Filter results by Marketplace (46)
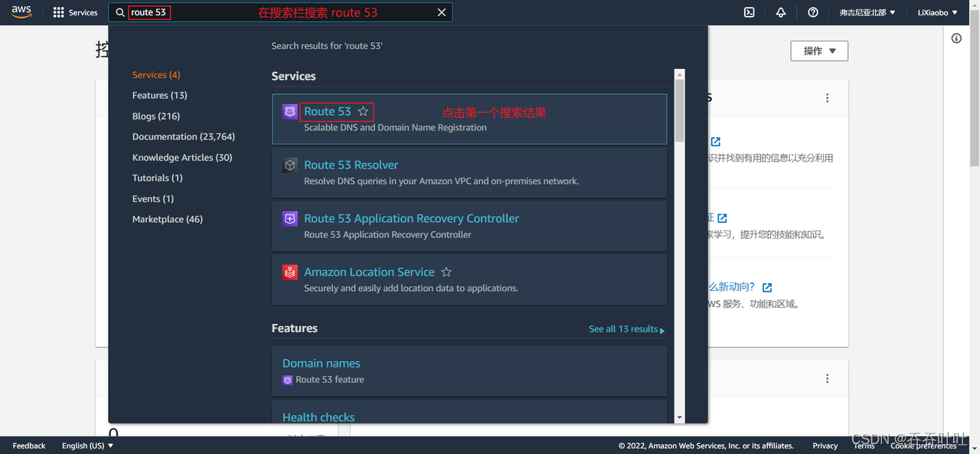The width and height of the screenshot is (980, 454). [168, 219]
